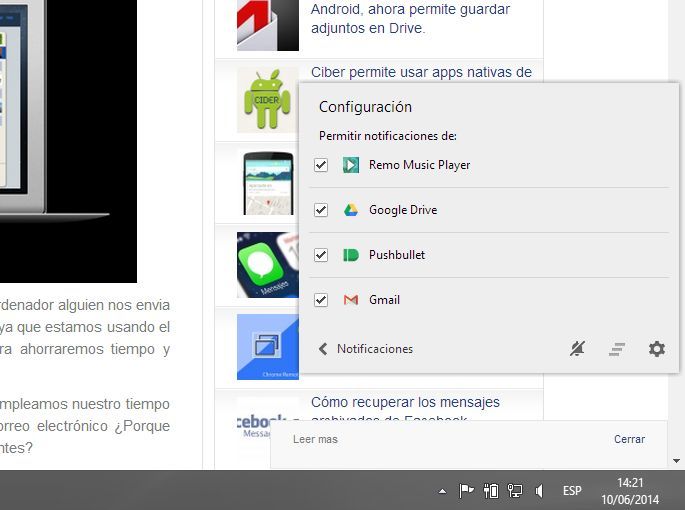This screenshot has height=510, width=685.
Task: Click the Remo Music Player app icon
Action: click(351, 165)
